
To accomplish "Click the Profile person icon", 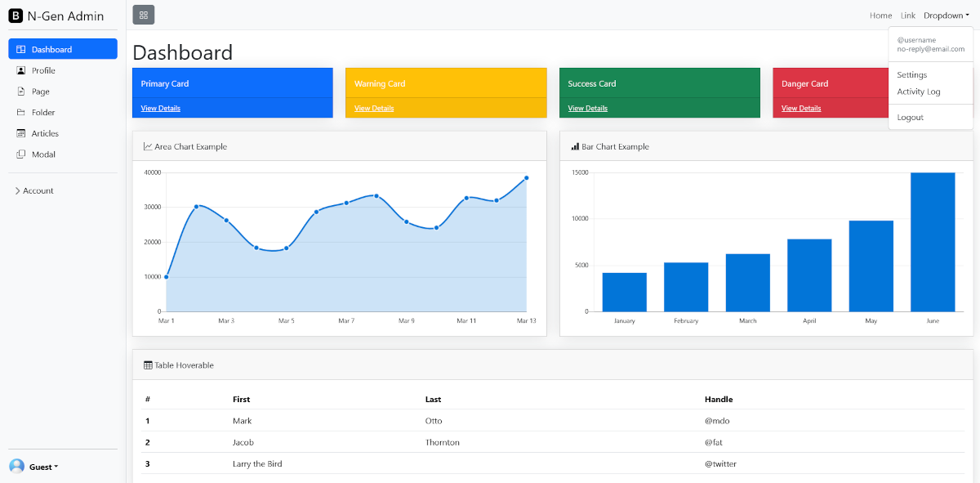I will click(x=21, y=70).
